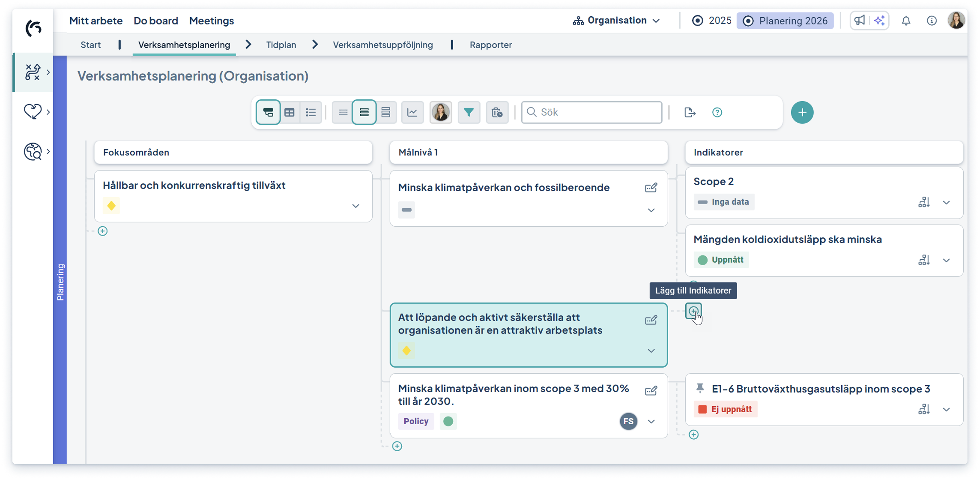Click the yellow diamond on the arbetsplats card
Viewport: 980px width, 480px height.
[x=406, y=350]
